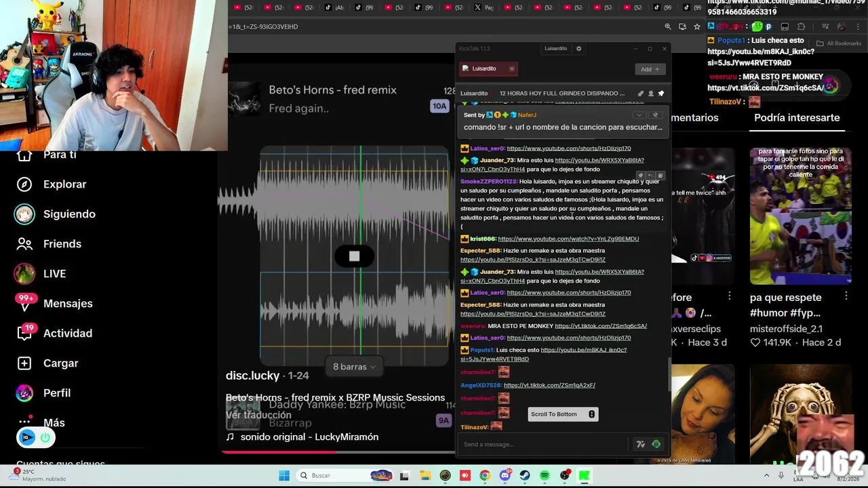Image resolution: width=868 pixels, height=488 pixels.
Task: Open File Explorer from taskbar
Action: (x=425, y=476)
